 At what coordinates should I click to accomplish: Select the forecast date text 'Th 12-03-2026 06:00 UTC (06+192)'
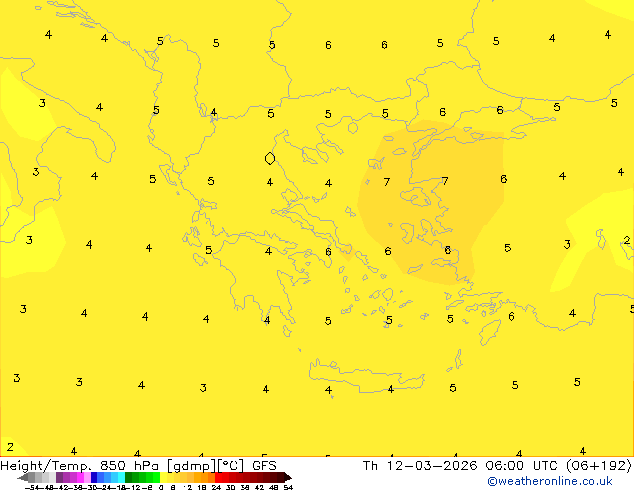(497, 466)
